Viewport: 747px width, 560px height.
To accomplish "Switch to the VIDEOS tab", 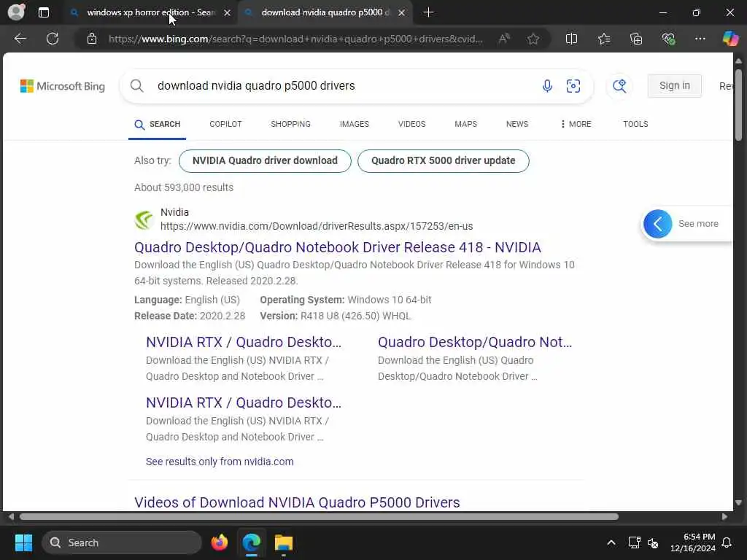I will pyautogui.click(x=411, y=124).
